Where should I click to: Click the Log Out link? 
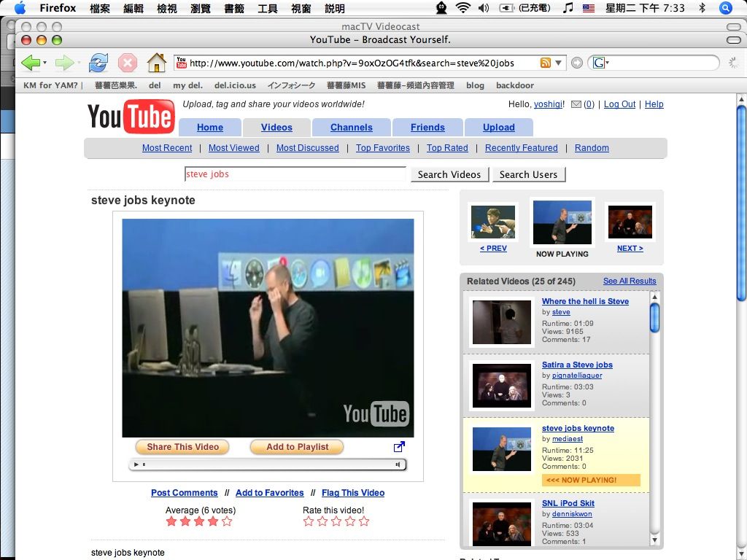pos(619,104)
